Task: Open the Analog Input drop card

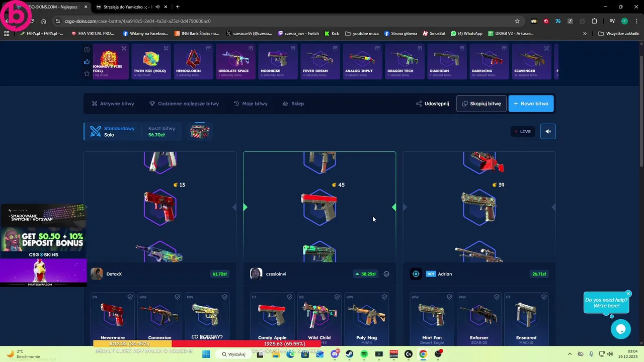Action: coord(362,61)
